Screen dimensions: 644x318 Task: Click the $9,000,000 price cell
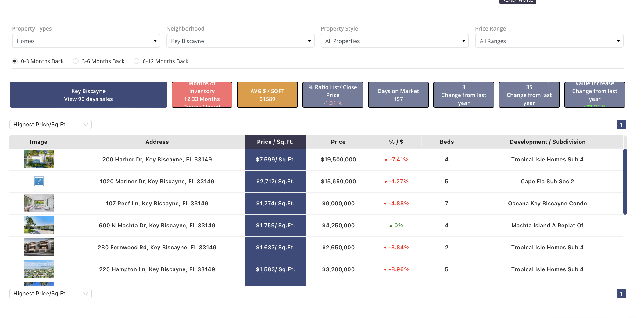click(338, 204)
